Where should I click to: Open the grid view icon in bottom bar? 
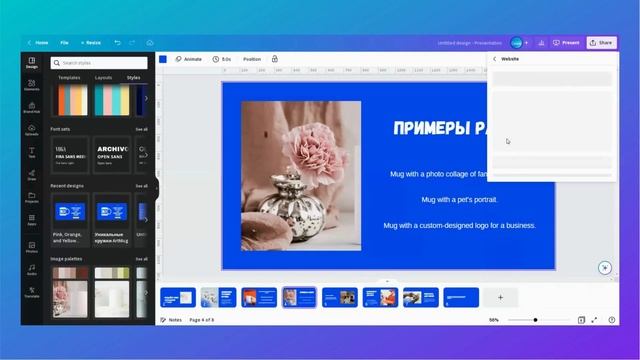tap(581, 320)
